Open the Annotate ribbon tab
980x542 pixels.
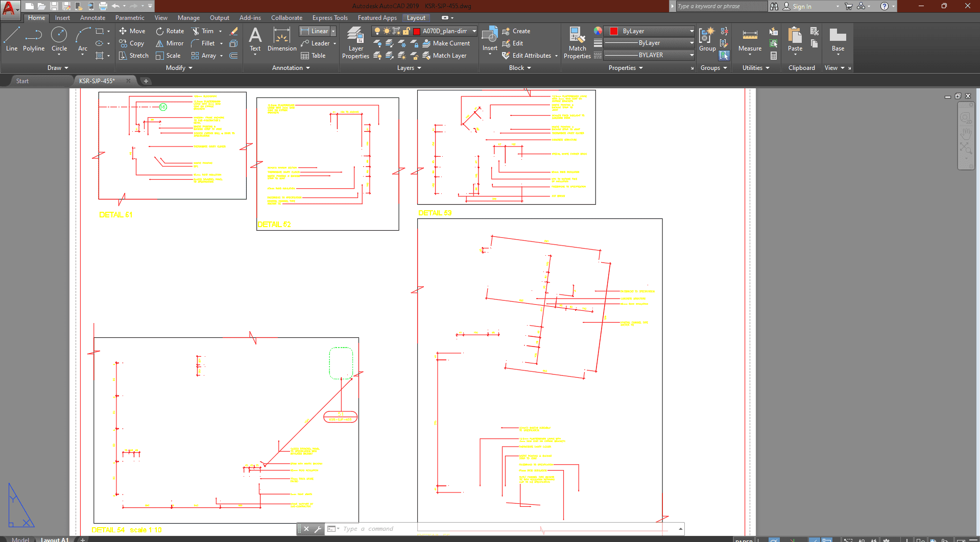pos(92,18)
